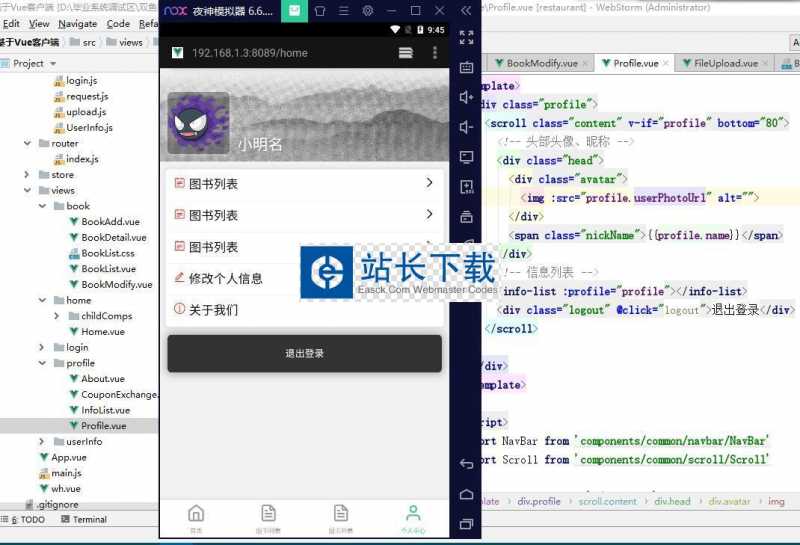Open Nox keyboard mapping icon
Viewport: 800px width, 545px height.
tap(466, 67)
